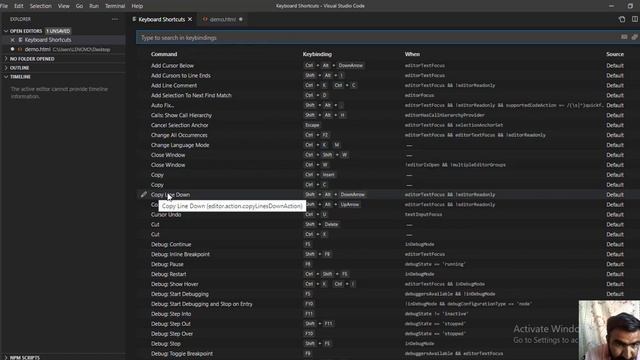Click the Source column header
Viewport: 640px width, 360px height.
click(x=615, y=54)
